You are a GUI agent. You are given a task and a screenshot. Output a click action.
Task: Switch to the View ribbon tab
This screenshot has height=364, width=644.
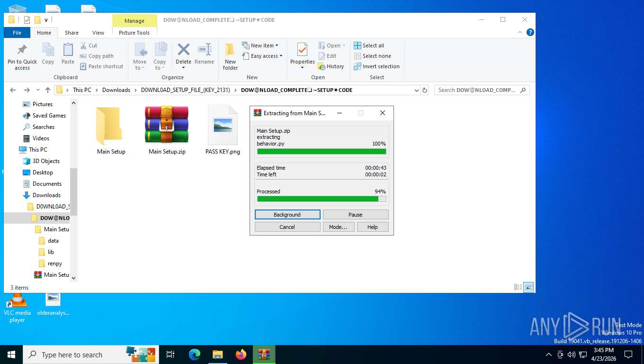tap(98, 33)
